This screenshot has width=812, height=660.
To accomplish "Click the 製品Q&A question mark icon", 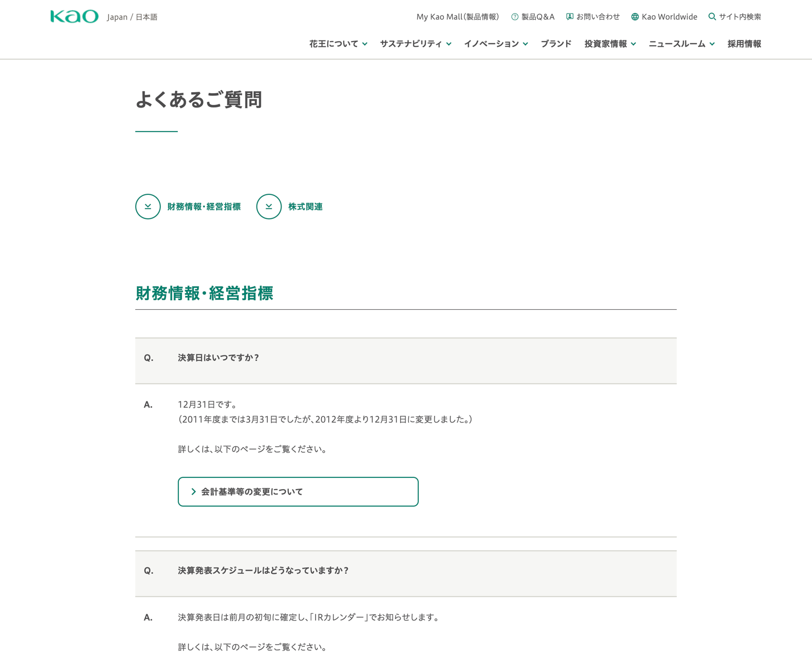I will pyautogui.click(x=515, y=17).
